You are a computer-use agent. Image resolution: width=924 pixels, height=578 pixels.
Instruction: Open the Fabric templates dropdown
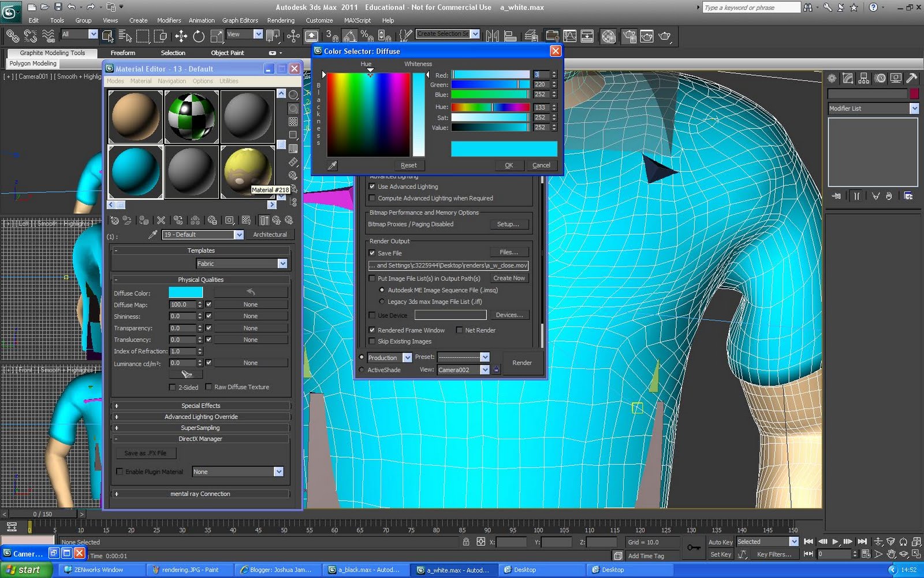point(282,264)
